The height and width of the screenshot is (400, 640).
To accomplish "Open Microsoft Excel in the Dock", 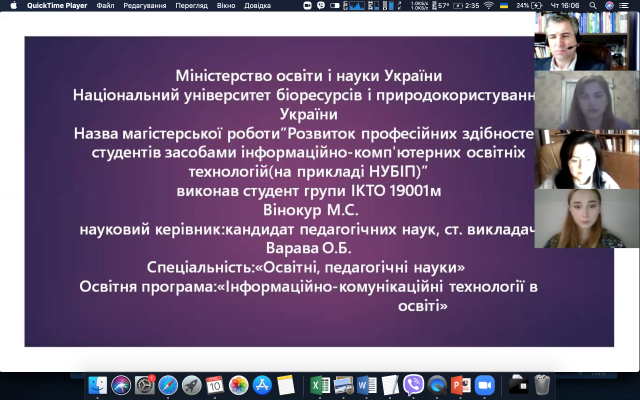I will [320, 385].
